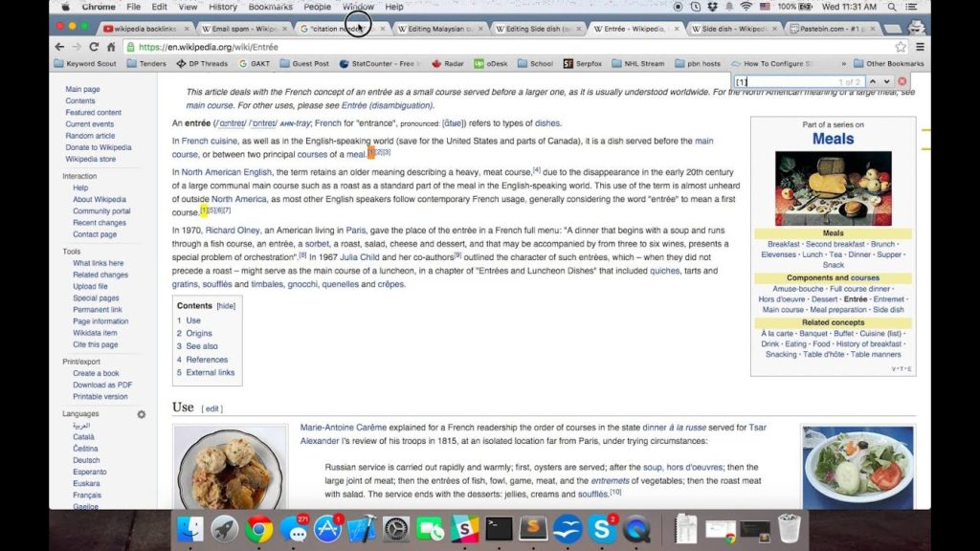
Task: Launch Google Chrome from the Dock
Action: click(x=258, y=529)
